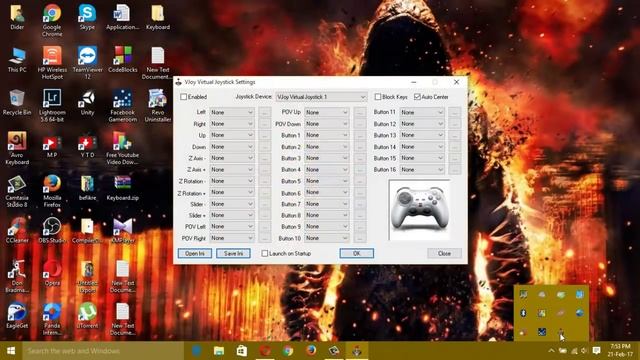Expand the Button 10 dropdown
This screenshot has height=360, width=640.
pyautogui.click(x=327, y=238)
